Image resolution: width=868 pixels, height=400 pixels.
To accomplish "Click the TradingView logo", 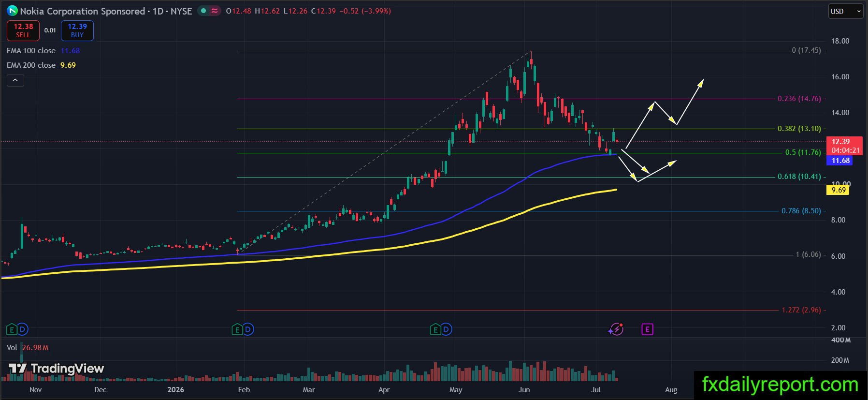I will (57, 369).
